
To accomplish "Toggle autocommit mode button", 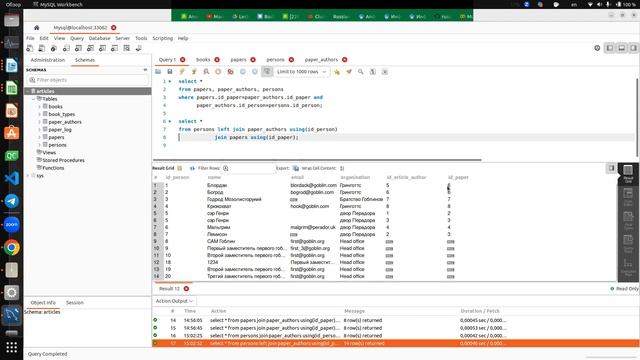I will pyautogui.click(x=267, y=71).
